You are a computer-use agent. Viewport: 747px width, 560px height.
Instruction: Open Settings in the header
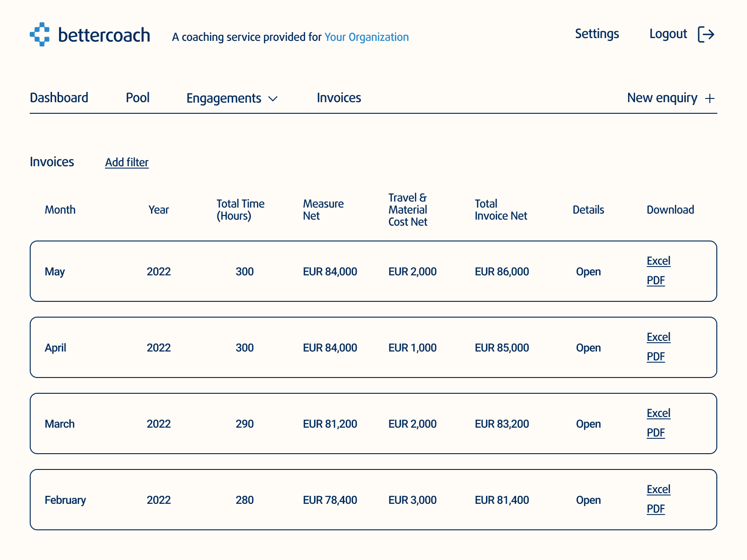coord(596,34)
